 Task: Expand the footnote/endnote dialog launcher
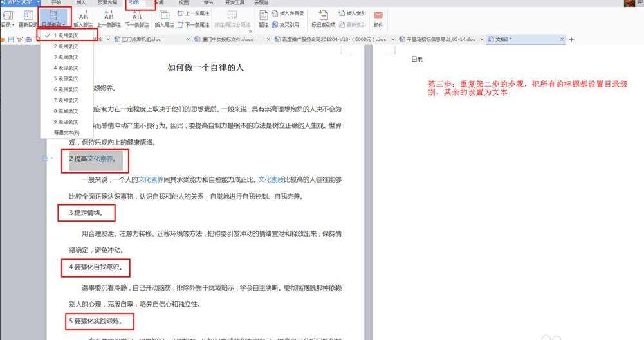coord(250,31)
